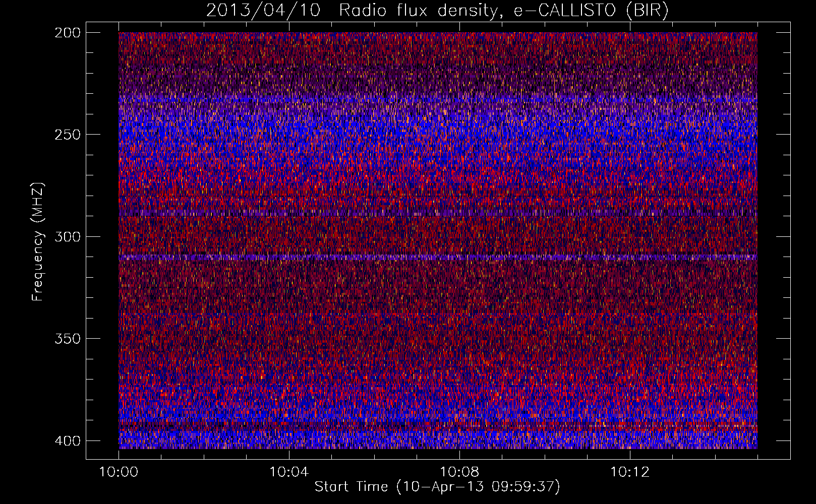Screen dimensions: 816x504
Task: Click the 10:00 time tick label
Action: point(119,472)
